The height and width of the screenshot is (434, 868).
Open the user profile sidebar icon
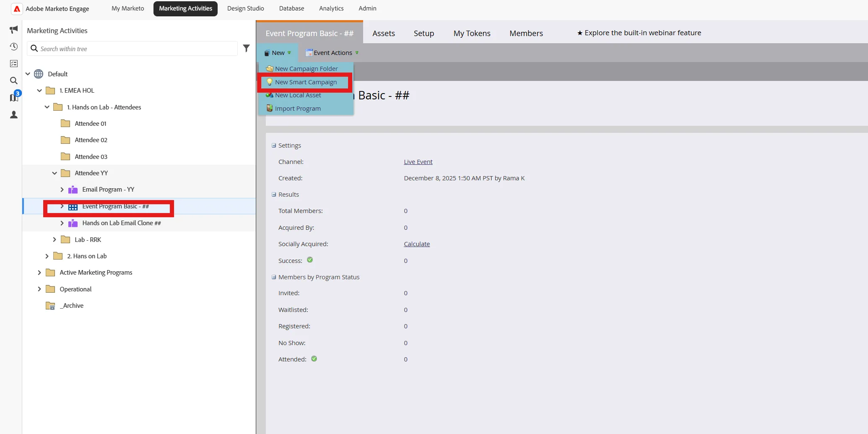coord(14,114)
